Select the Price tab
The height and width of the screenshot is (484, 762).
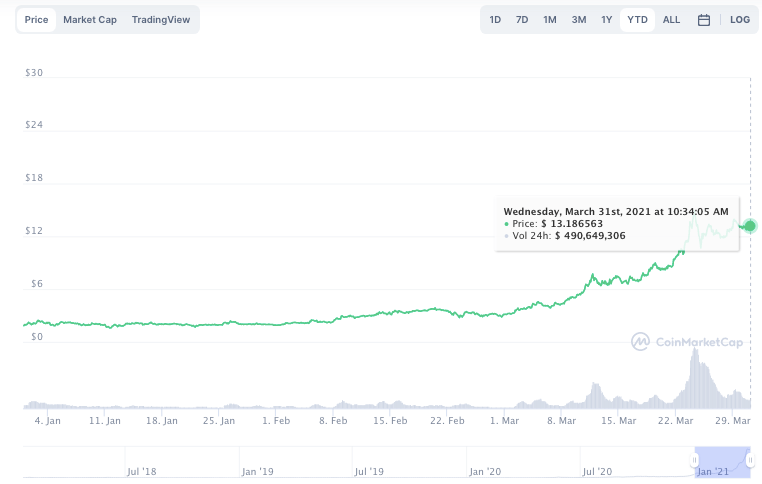(36, 20)
